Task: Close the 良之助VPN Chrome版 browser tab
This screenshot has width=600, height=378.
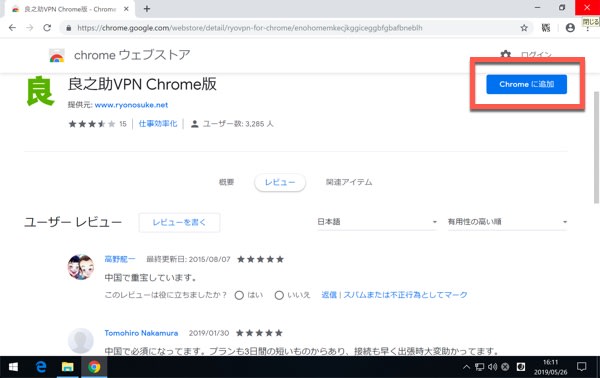Action: coord(126,9)
